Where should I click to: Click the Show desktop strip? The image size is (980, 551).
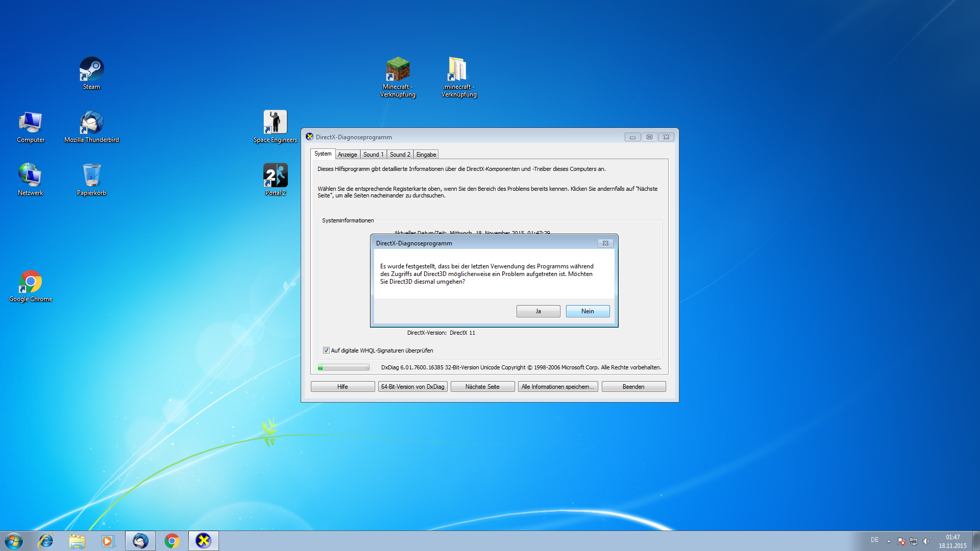point(976,541)
